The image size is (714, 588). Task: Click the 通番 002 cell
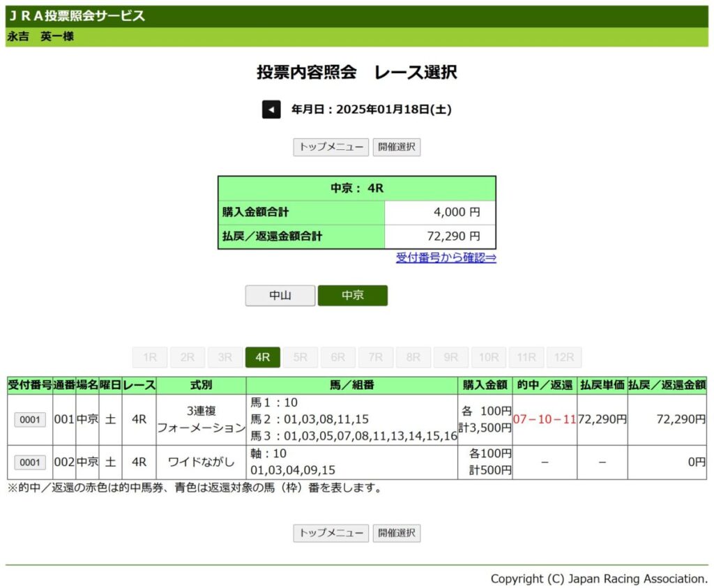pyautogui.click(x=64, y=462)
